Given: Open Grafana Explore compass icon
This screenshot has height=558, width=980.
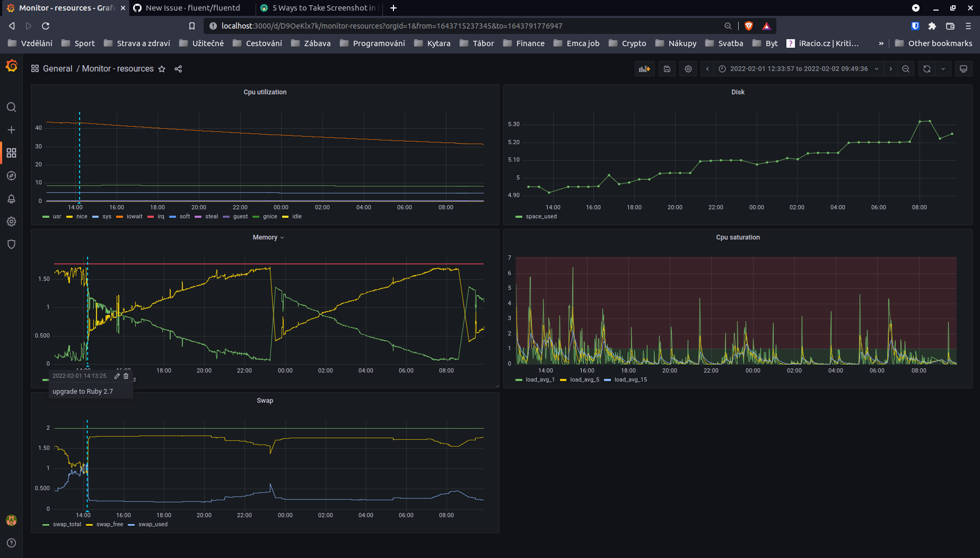Looking at the screenshot, I should [x=11, y=176].
